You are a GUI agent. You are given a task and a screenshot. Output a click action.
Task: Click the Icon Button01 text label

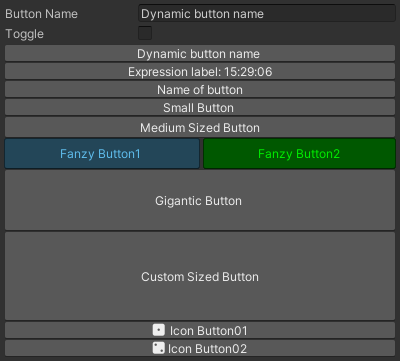[x=209, y=331]
